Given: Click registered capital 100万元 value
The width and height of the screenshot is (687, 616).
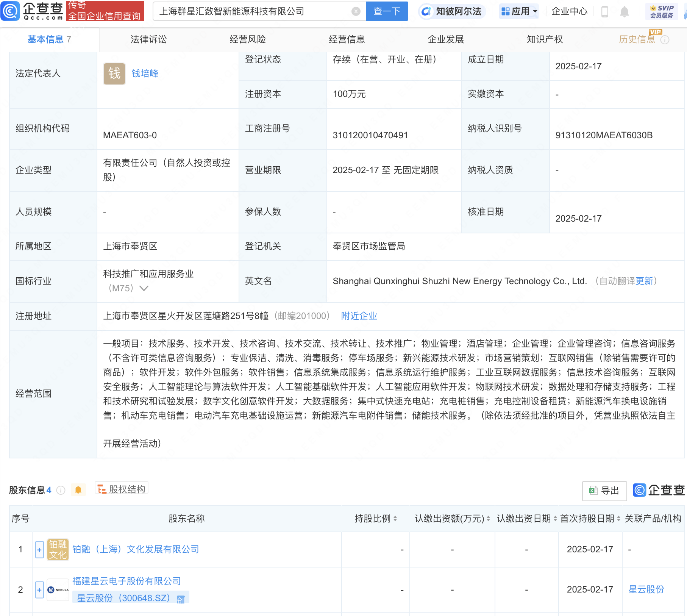Looking at the screenshot, I should 349,94.
